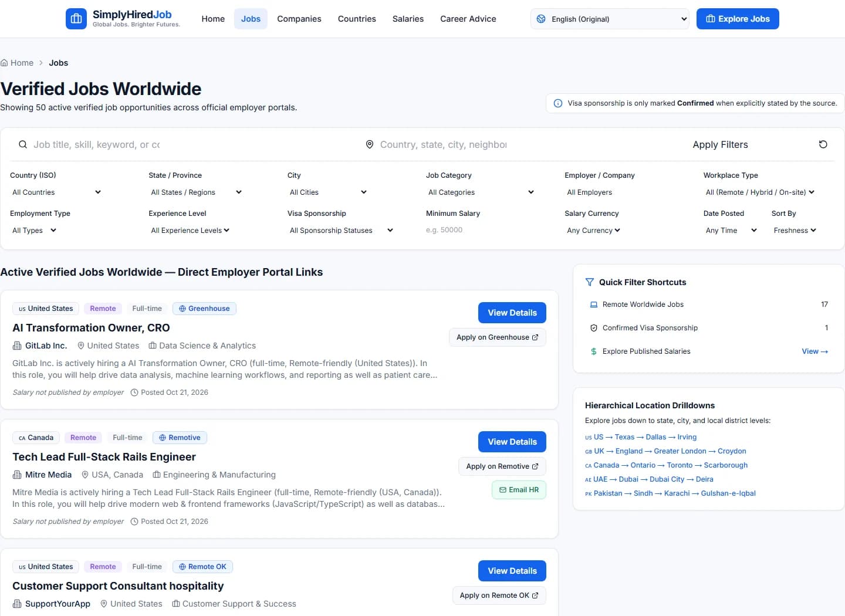Click the info icon beside visa sponsorship notice
Image resolution: width=845 pixels, height=616 pixels.
click(x=558, y=103)
